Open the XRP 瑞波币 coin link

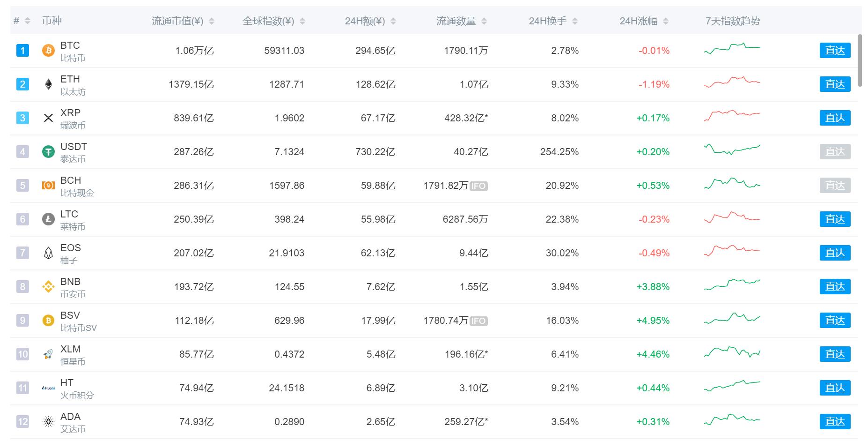(x=73, y=119)
